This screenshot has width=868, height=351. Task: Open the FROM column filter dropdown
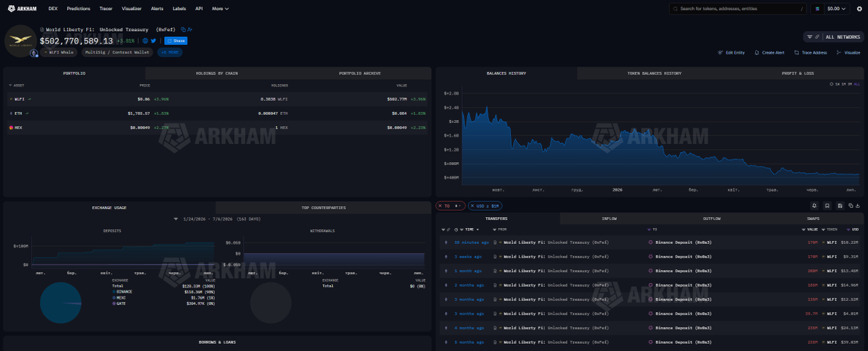[495, 229]
